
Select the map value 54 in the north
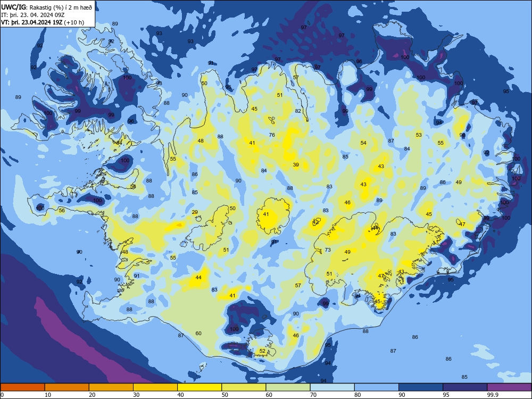click(363, 143)
